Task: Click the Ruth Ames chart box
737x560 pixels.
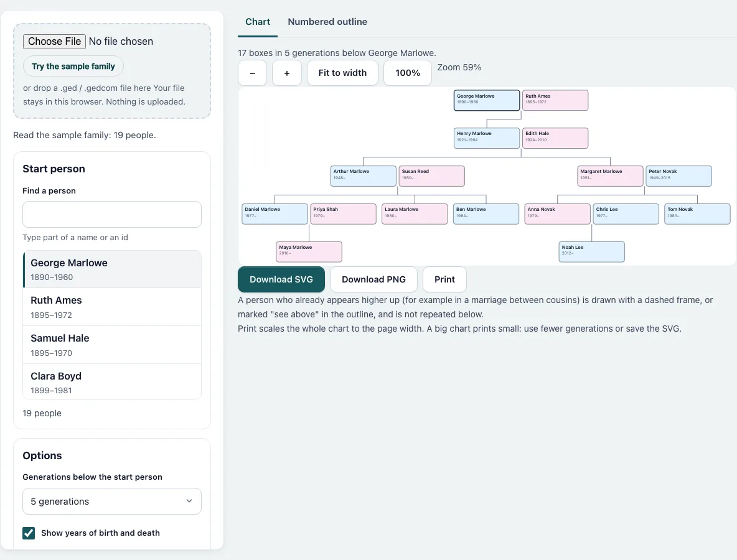Action: pyautogui.click(x=555, y=100)
